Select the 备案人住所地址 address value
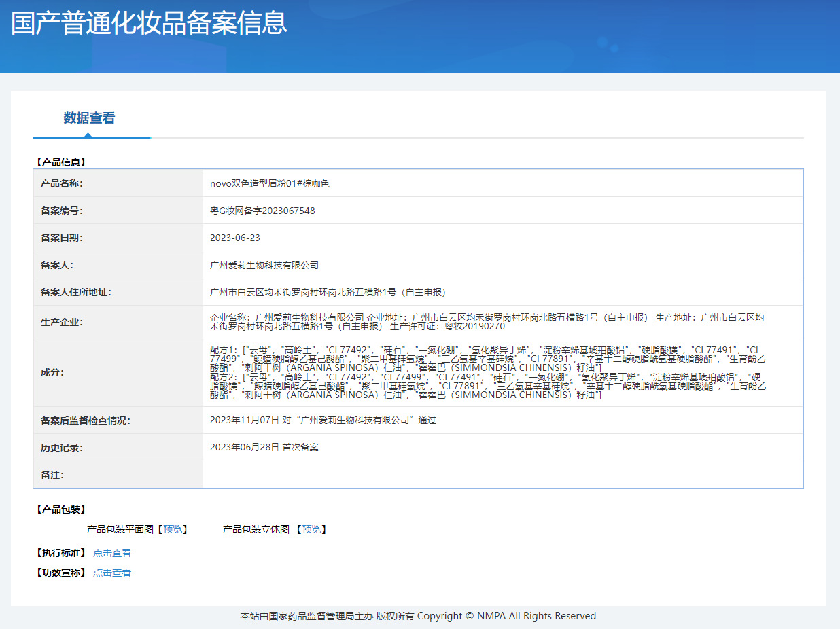Screen dimensions: 840x629 tap(328, 292)
